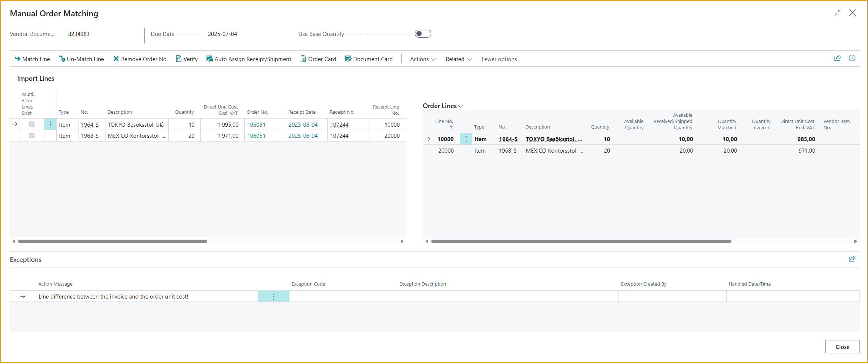Click Fewer options in the toolbar
868x363 pixels.
point(499,59)
